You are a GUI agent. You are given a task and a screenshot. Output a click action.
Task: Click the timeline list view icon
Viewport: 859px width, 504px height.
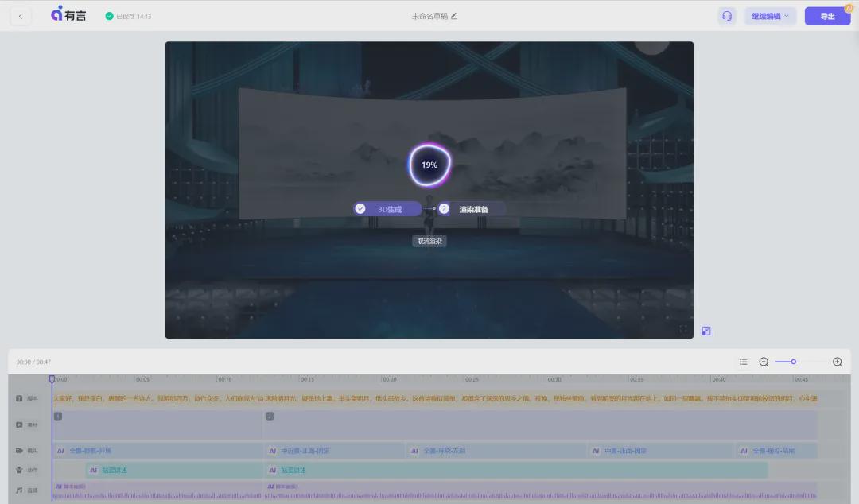point(743,361)
